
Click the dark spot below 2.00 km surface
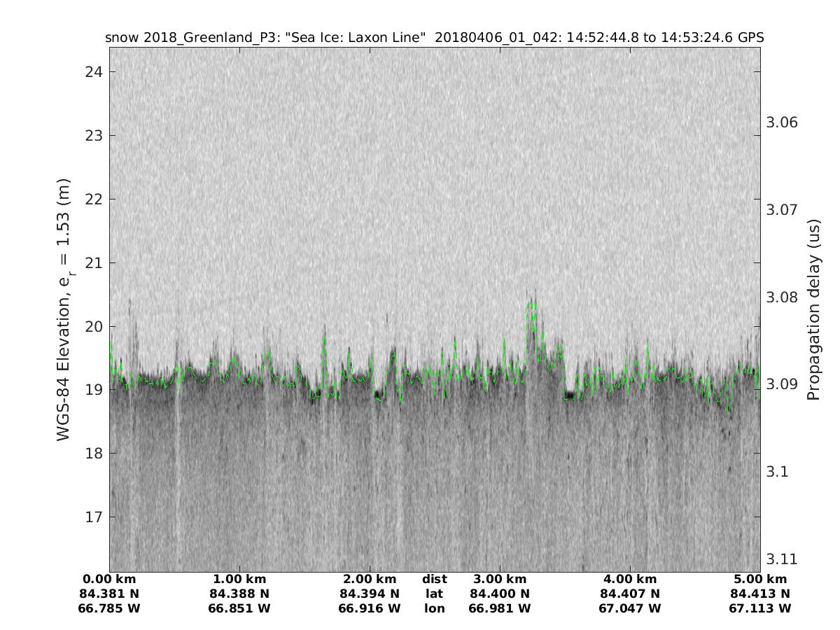pyautogui.click(x=378, y=395)
